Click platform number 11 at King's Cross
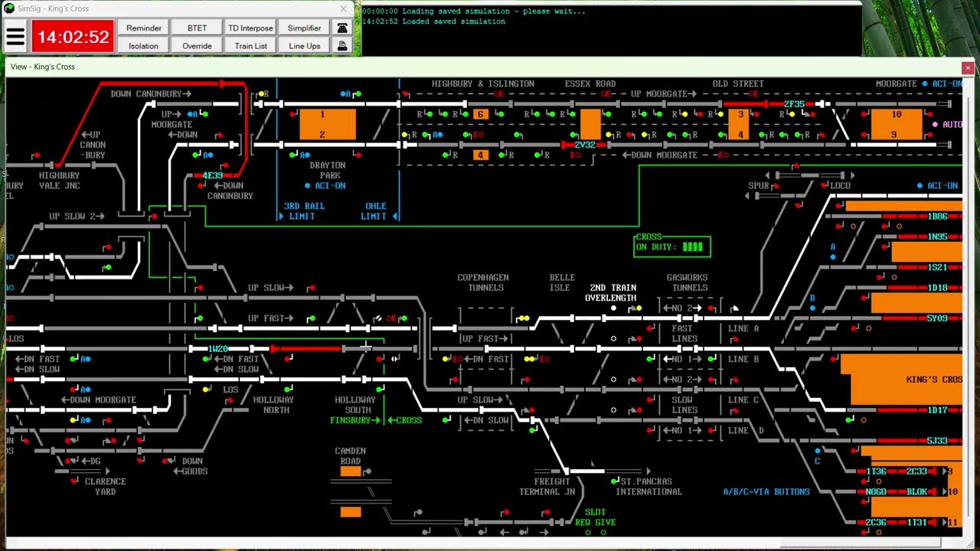The image size is (980, 551). (952, 523)
